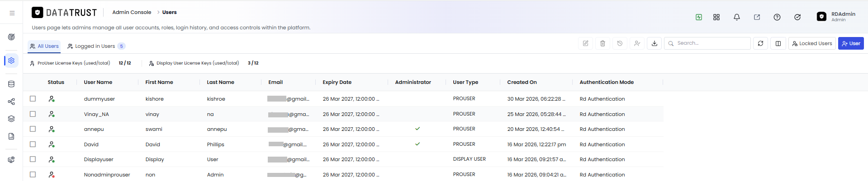Sort by the Created On column header
Viewport: 868px width, 181px height.
tap(522, 82)
